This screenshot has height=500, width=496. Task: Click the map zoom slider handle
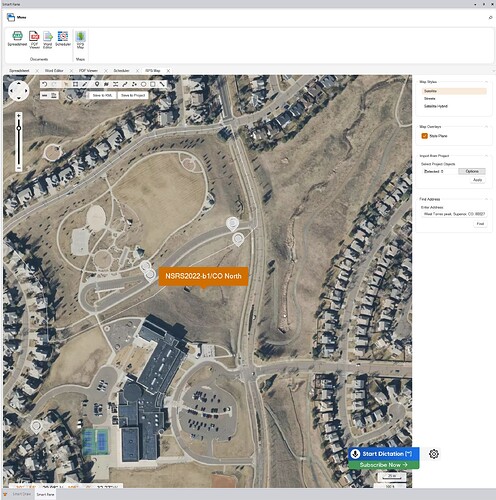tap(19, 128)
